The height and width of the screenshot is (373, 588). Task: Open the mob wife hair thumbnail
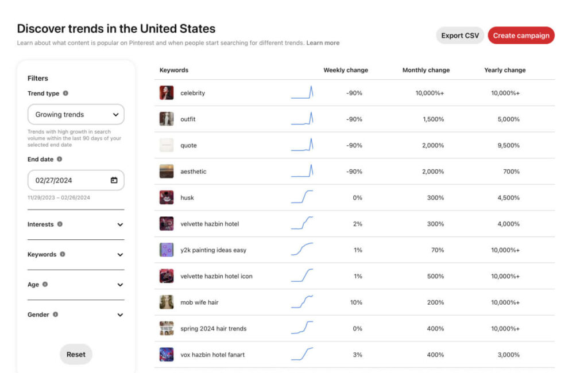tap(167, 302)
